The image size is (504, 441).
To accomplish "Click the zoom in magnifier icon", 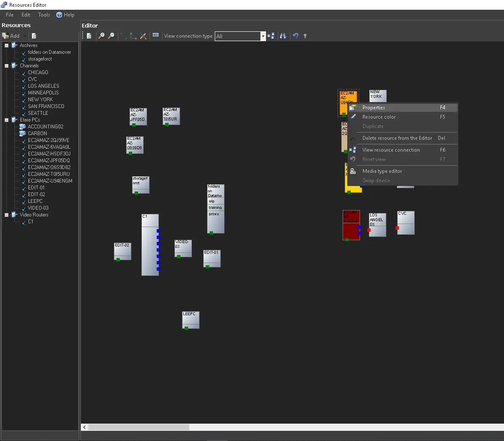I will coord(101,36).
